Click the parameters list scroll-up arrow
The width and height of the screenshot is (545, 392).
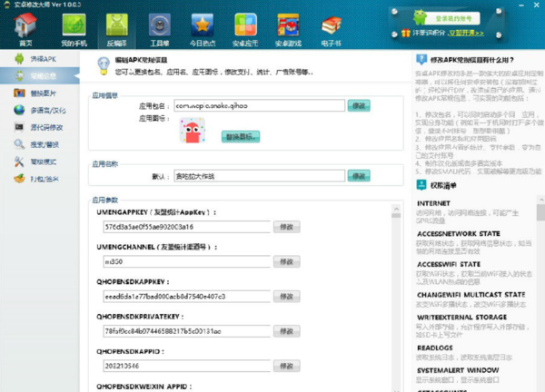click(x=396, y=209)
